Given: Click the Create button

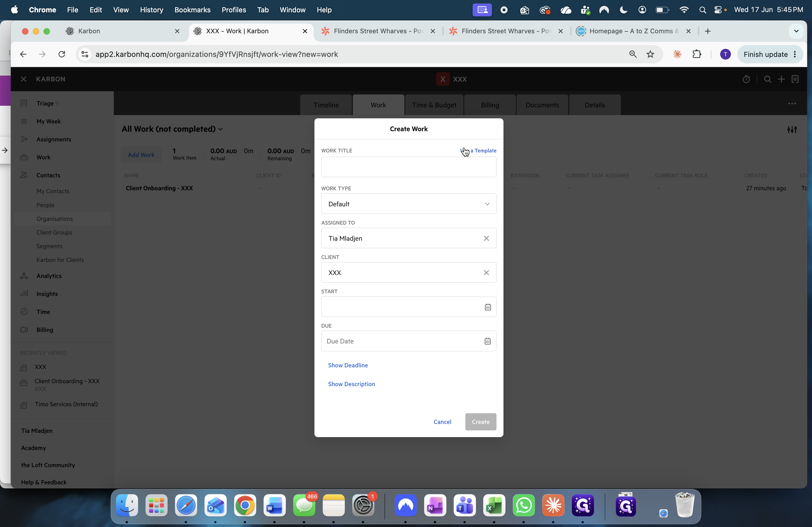Looking at the screenshot, I should point(480,422).
